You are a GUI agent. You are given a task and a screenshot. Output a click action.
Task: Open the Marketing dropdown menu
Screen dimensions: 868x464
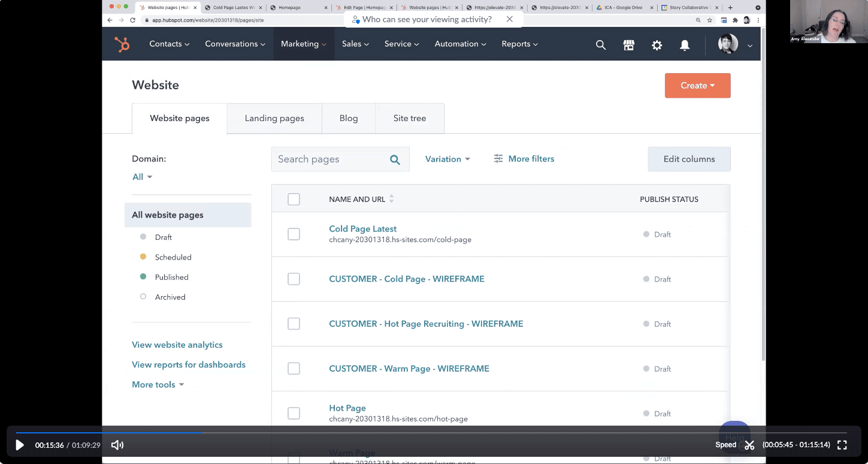click(304, 44)
